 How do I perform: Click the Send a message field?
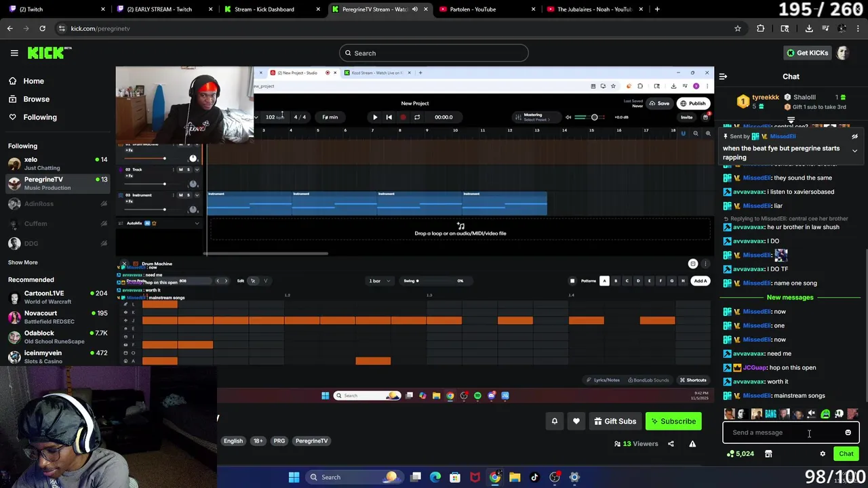coord(791,432)
